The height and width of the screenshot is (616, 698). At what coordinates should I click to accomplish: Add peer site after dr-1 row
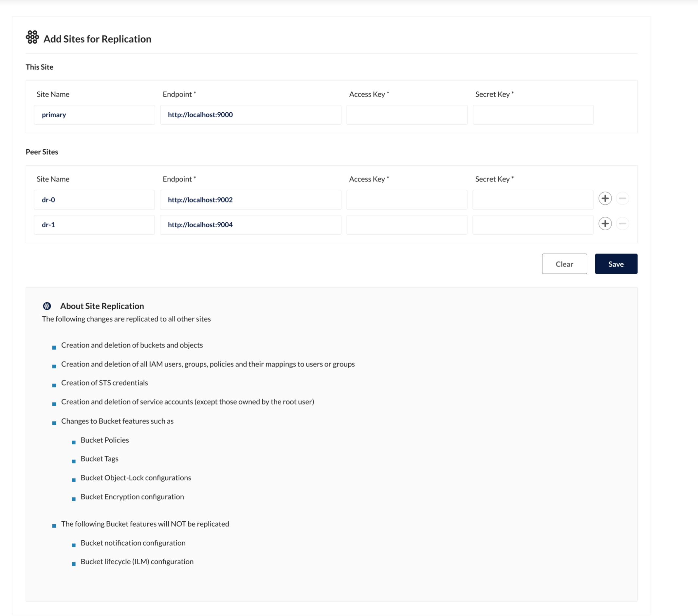(x=605, y=224)
